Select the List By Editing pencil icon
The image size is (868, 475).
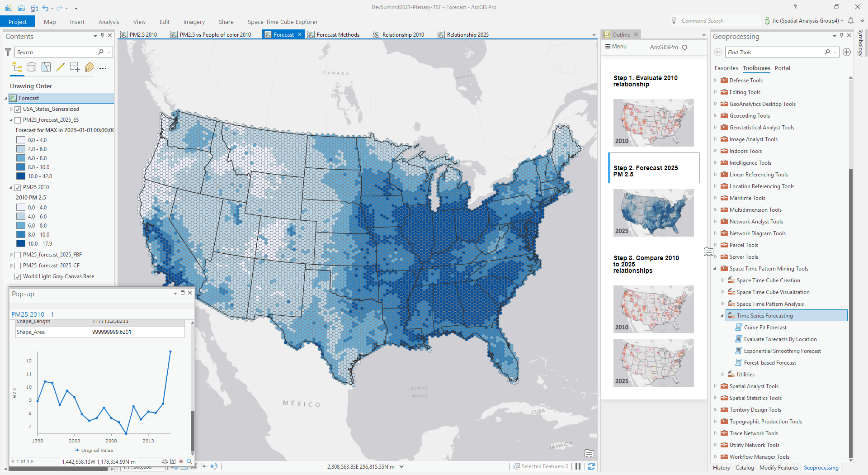click(x=61, y=67)
